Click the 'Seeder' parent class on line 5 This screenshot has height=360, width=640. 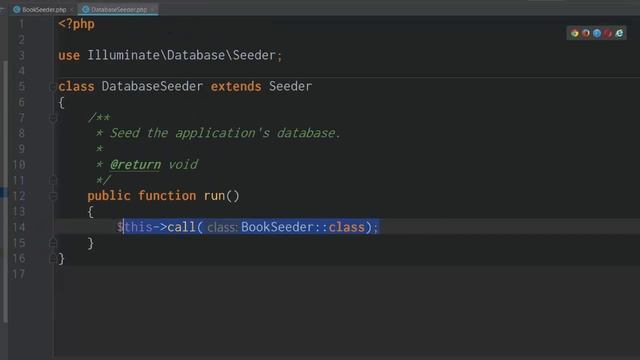(290, 87)
